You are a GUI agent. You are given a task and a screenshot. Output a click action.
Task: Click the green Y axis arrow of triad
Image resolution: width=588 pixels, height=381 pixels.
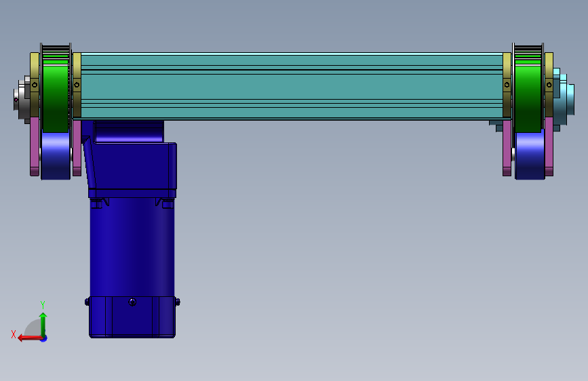point(43,324)
